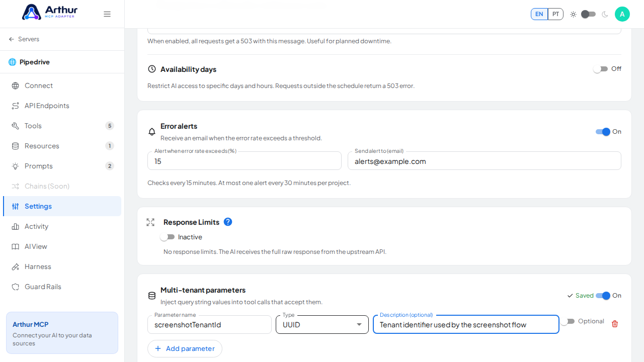Open the user avatar A menu
Screen dimensions: 644x362
pos(622,14)
